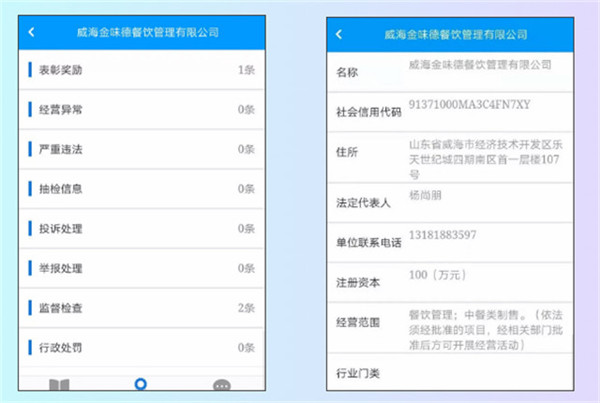View the 严重违法 records row
The image size is (600, 403).
[x=146, y=149]
